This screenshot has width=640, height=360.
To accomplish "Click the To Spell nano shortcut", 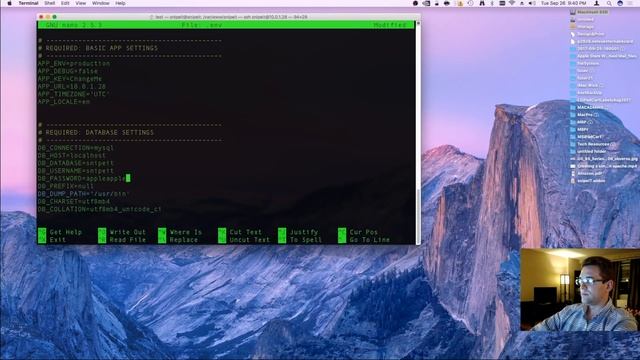I will tap(300, 240).
